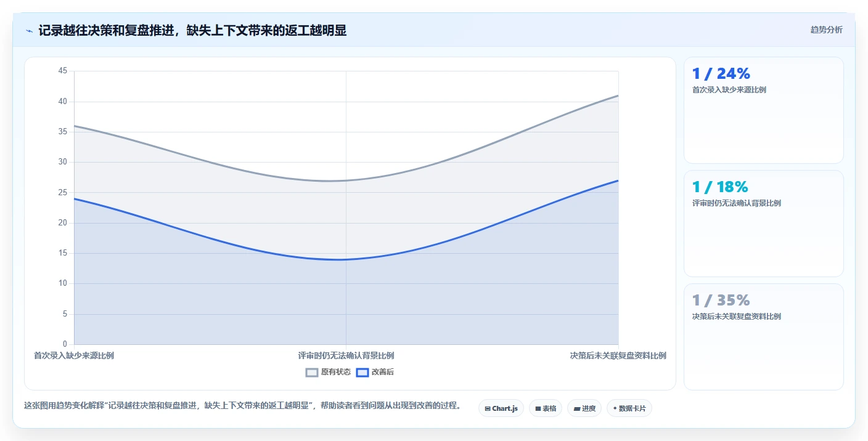Click x-axis label 评审时仍无法确认背景比例
The image size is (868, 441).
(x=346, y=355)
